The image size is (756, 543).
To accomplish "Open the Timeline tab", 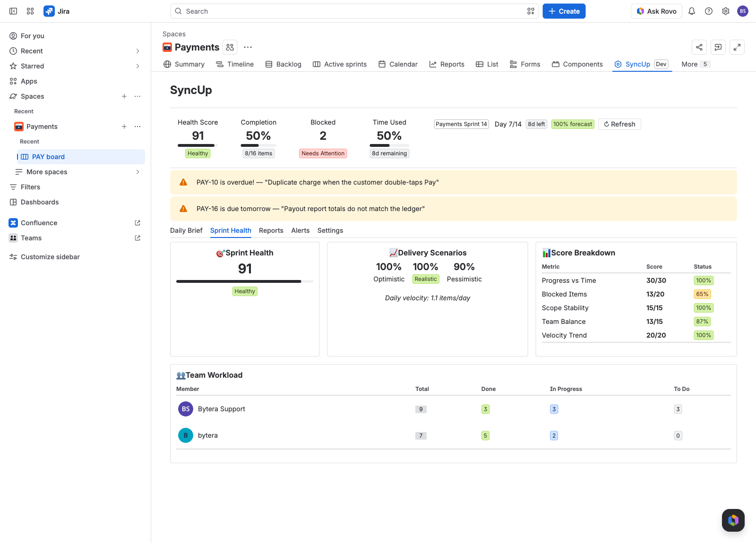I will coord(235,64).
